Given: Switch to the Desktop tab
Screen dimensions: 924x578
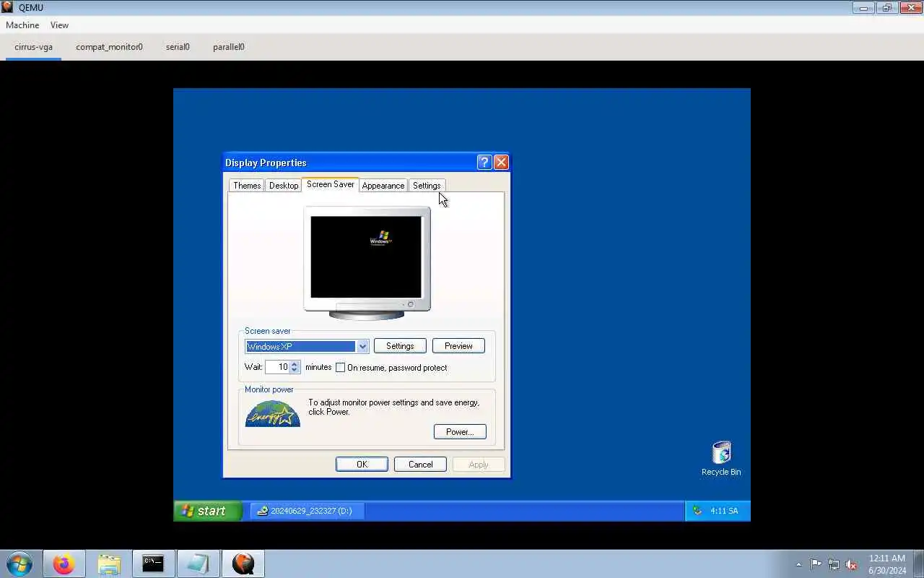Looking at the screenshot, I should coord(284,186).
